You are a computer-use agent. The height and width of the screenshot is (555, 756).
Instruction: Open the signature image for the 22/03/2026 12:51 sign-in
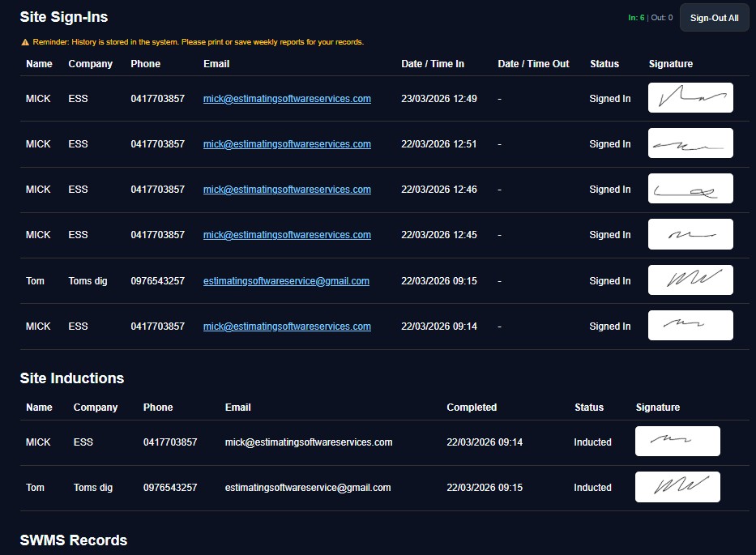pyautogui.click(x=690, y=143)
